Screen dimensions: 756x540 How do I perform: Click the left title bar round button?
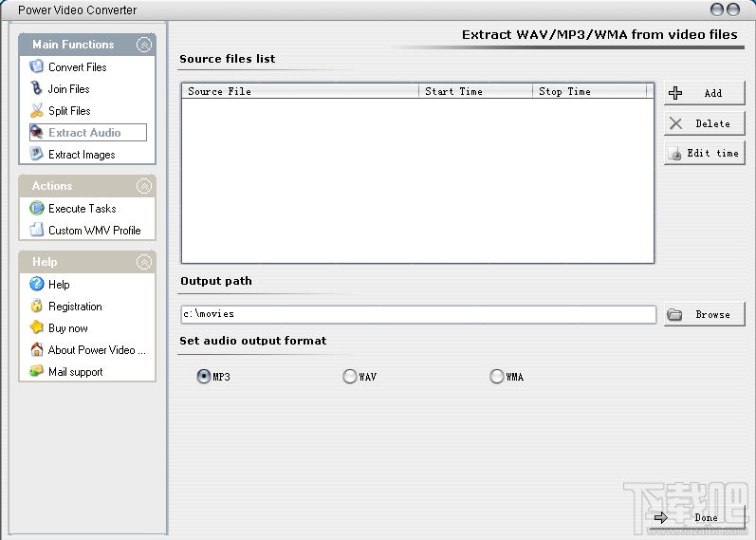pyautogui.click(x=717, y=9)
